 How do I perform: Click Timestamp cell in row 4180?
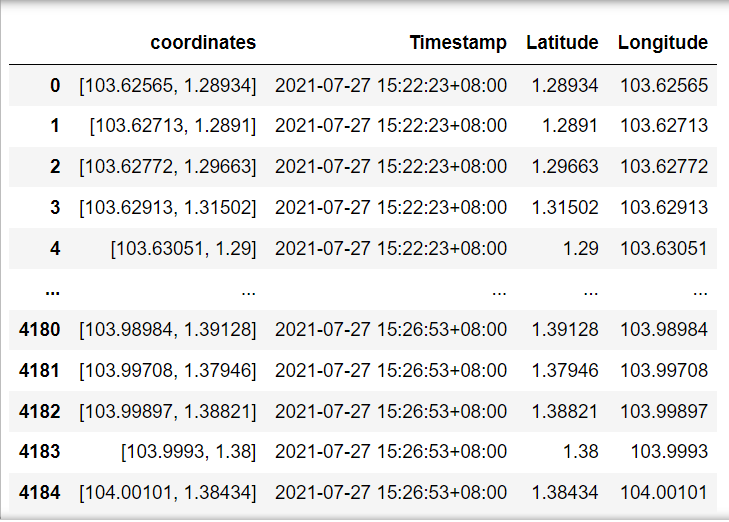tap(391, 330)
